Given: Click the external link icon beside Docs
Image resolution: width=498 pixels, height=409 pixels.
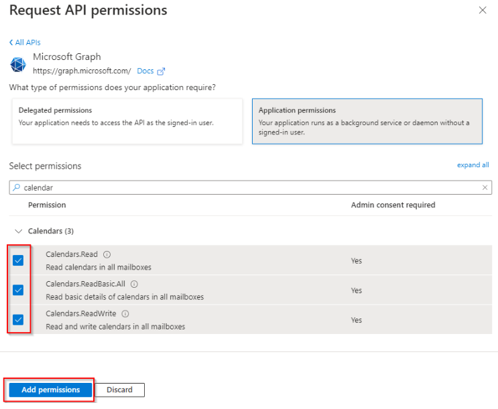Looking at the screenshot, I should pyautogui.click(x=161, y=71).
